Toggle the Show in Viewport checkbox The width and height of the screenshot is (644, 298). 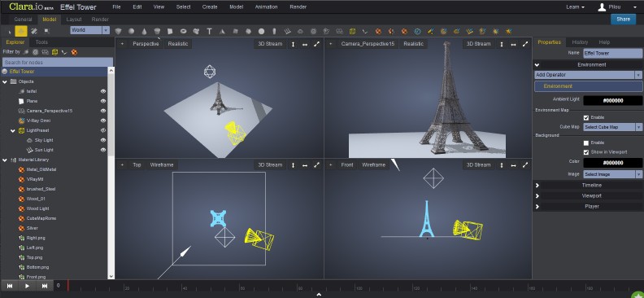click(x=586, y=152)
